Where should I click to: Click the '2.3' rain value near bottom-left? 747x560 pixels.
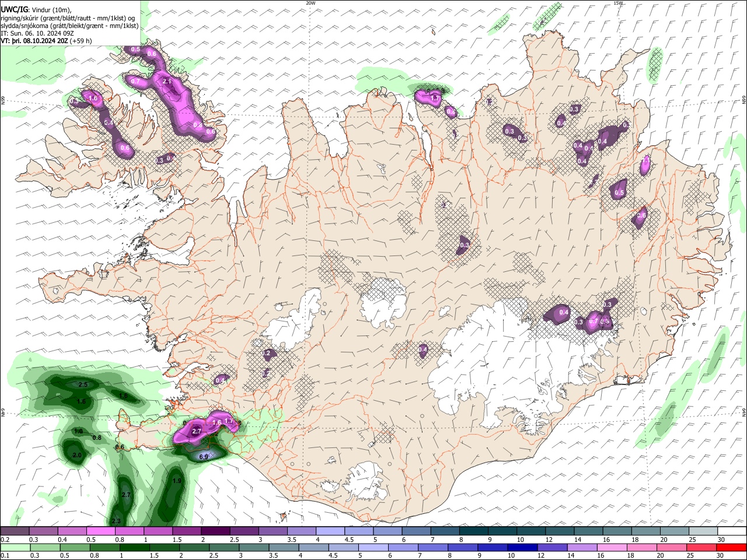(x=116, y=521)
